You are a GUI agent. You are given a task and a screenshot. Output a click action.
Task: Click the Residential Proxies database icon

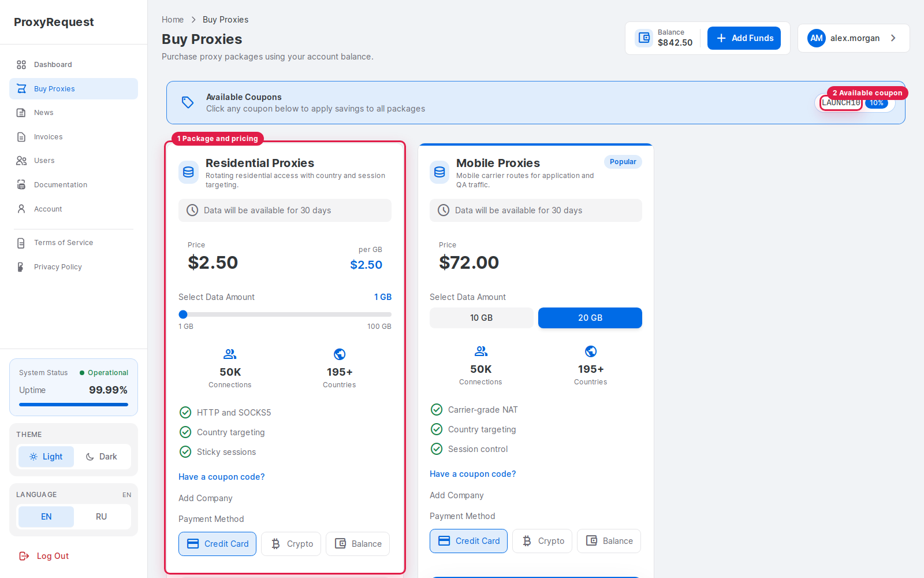point(189,172)
